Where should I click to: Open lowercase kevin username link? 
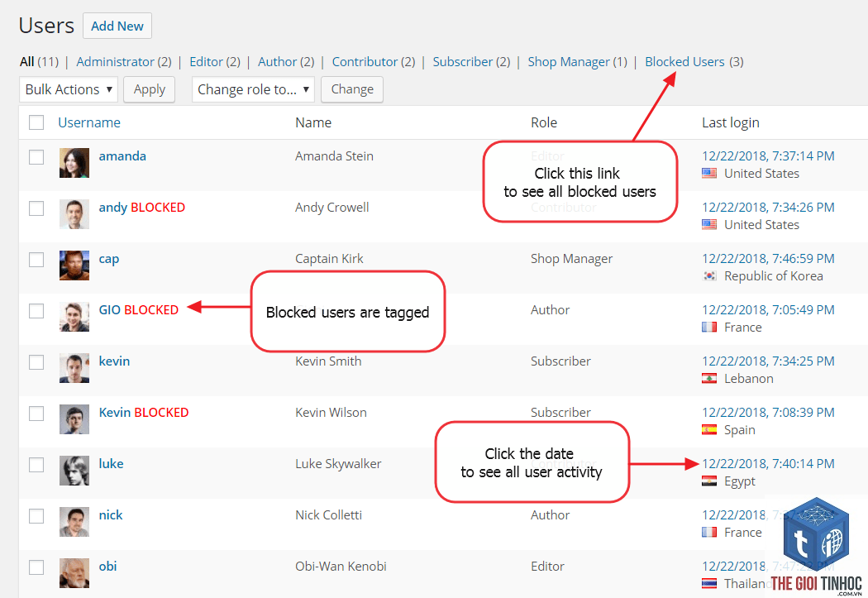coord(115,361)
